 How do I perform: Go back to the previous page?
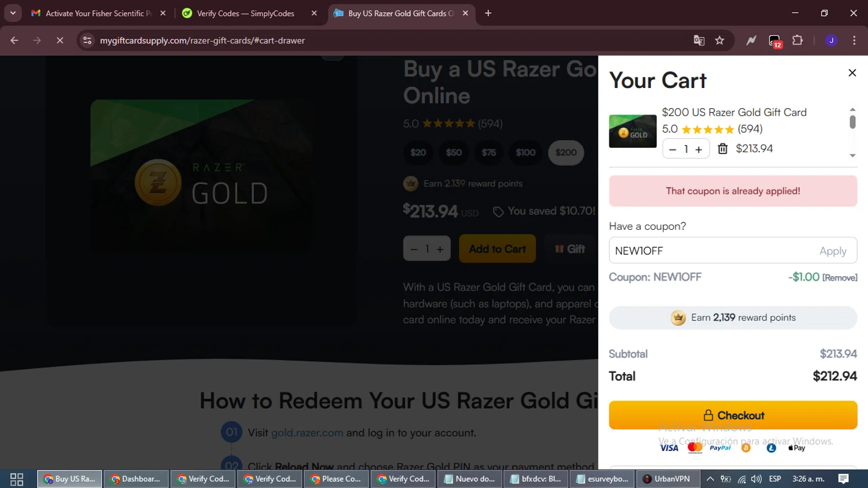coord(14,41)
